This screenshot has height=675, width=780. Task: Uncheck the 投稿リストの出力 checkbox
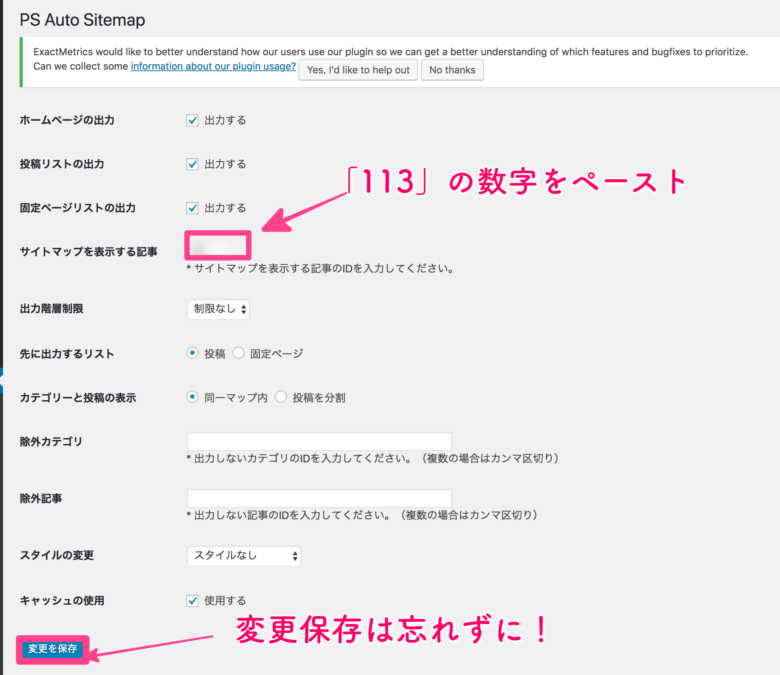193,164
